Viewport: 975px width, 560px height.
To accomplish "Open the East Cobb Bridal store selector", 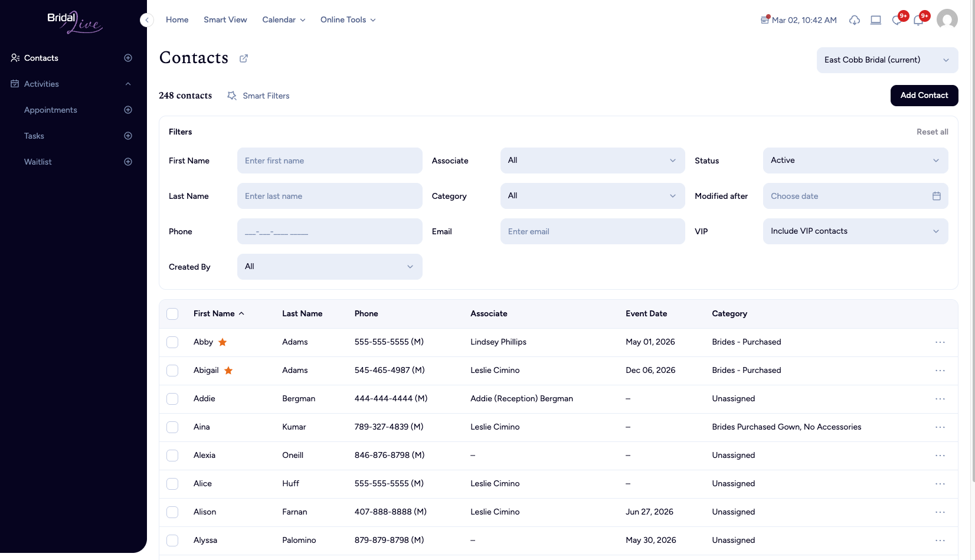I will [887, 60].
